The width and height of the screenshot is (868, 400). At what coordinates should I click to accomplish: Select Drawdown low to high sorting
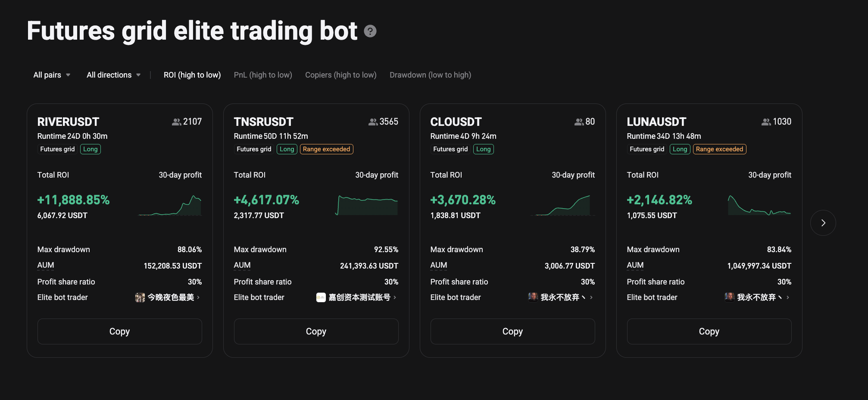pos(430,75)
